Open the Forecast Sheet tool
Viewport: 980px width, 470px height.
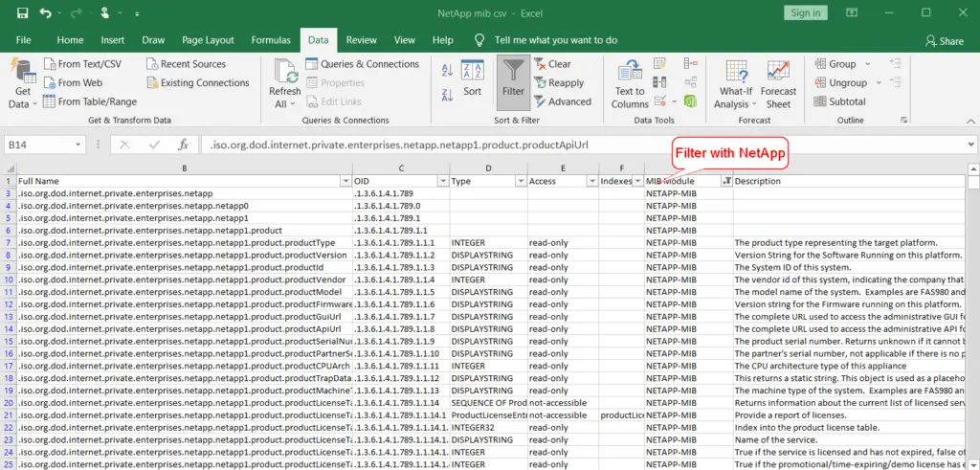pyautogui.click(x=778, y=85)
